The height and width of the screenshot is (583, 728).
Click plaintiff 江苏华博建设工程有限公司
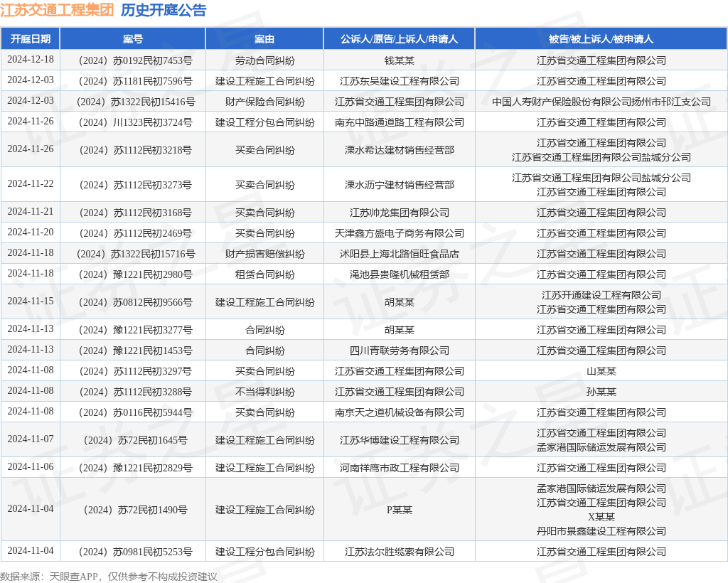[400, 440]
